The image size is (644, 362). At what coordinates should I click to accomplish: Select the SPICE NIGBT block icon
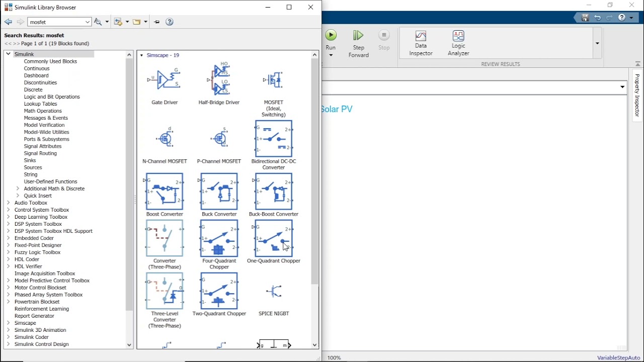(x=274, y=292)
